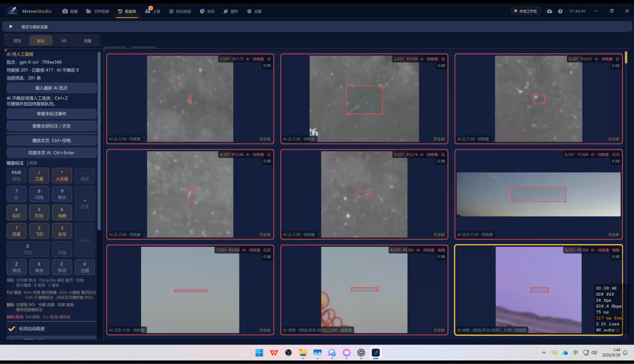This screenshot has height=364, width=634.
Task: Open the help question mark icon
Action: pyautogui.click(x=560, y=11)
